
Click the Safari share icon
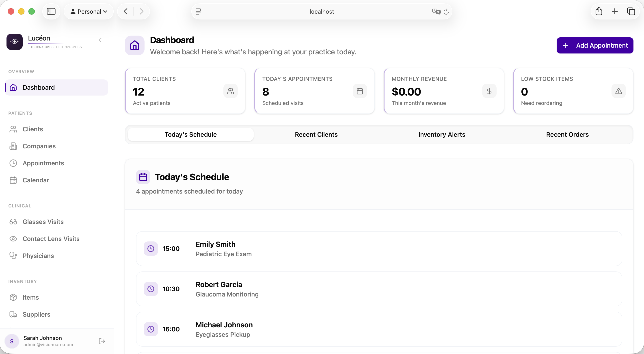(x=599, y=11)
